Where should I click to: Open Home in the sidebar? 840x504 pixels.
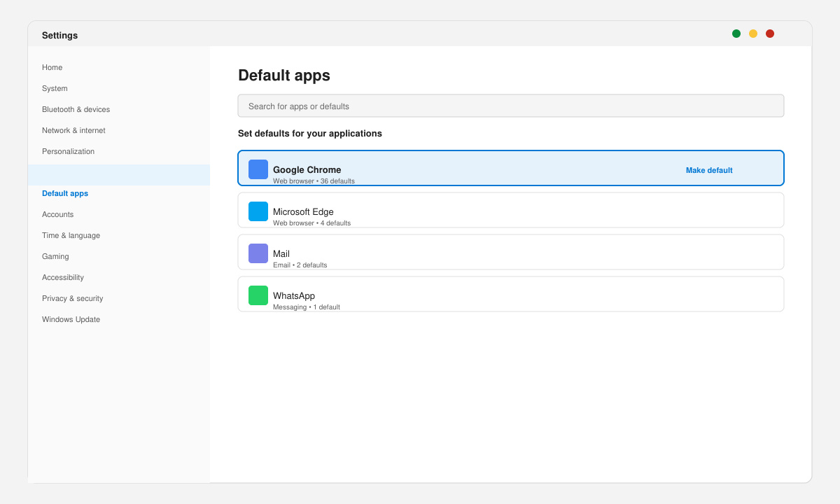pyautogui.click(x=52, y=67)
